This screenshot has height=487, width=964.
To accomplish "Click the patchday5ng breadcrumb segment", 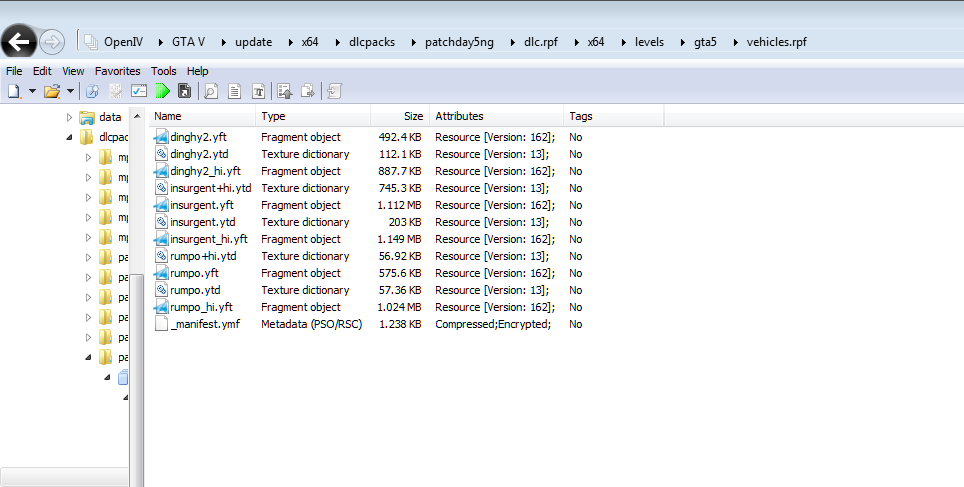I will [459, 42].
